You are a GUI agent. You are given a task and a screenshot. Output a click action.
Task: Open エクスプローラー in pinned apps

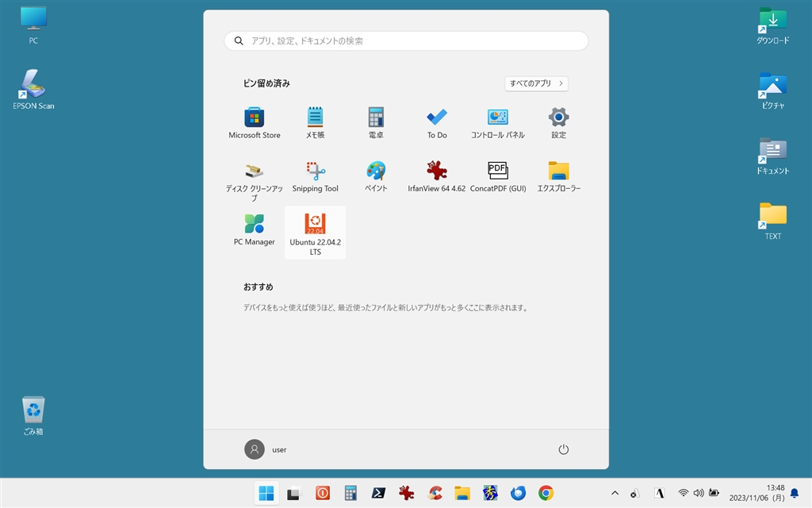(x=558, y=177)
